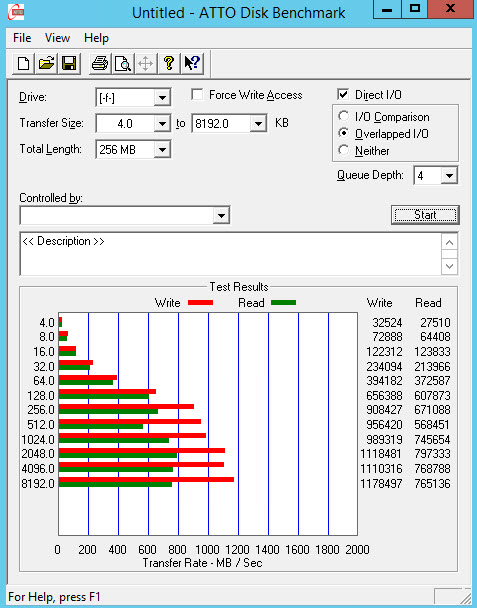Print results using the printer icon
The image size is (477, 608).
(x=100, y=63)
